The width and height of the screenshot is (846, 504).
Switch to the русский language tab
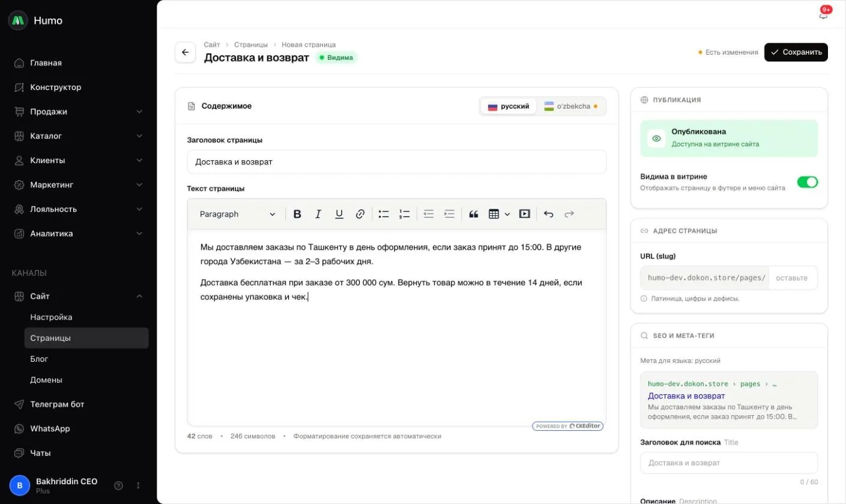[x=509, y=106]
